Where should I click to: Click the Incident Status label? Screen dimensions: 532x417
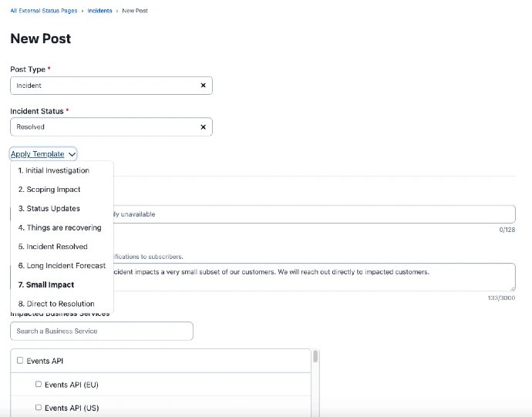tap(37, 111)
